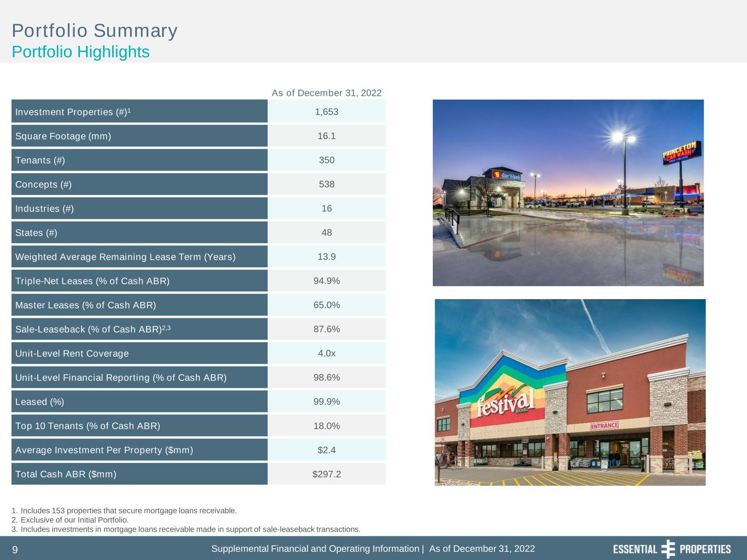The height and width of the screenshot is (560, 747).
Task: Click the Total Cash ABR $297.2 value
Action: pos(327,474)
